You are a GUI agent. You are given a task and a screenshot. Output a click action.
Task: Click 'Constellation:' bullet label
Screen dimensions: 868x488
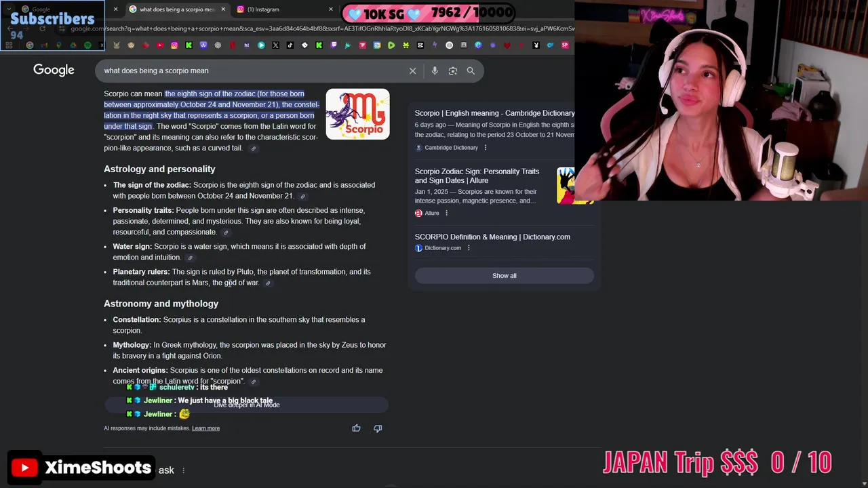(137, 320)
